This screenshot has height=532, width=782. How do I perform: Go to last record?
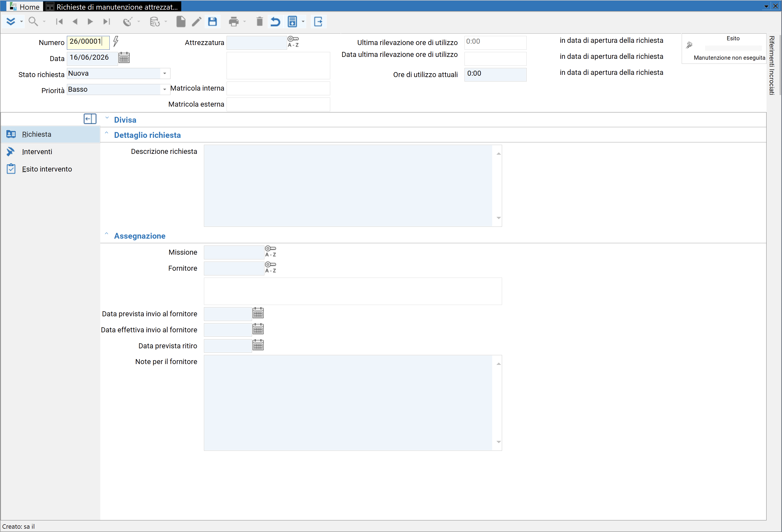tap(106, 22)
